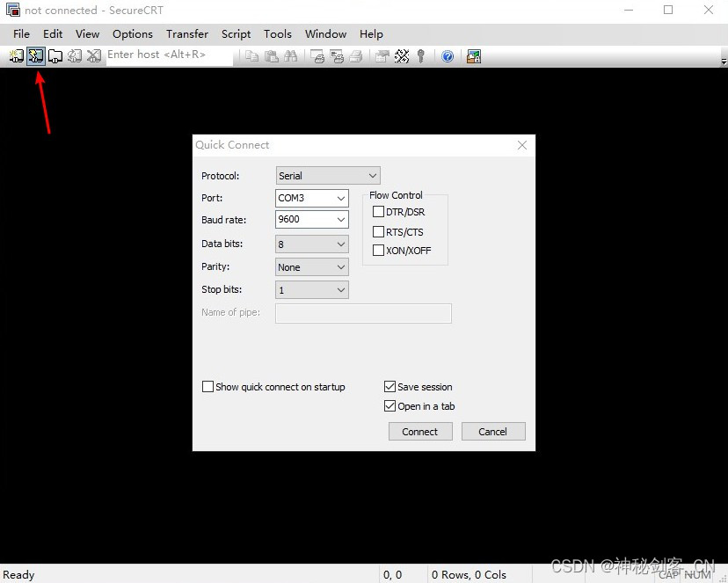Maximize the SecureCRT window
Image resolution: width=728 pixels, height=583 pixels.
(x=668, y=10)
